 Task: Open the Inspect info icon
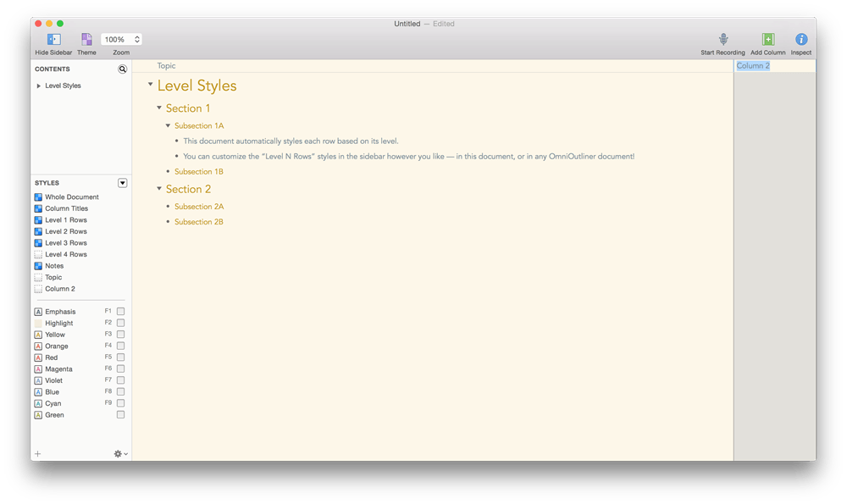coord(801,39)
